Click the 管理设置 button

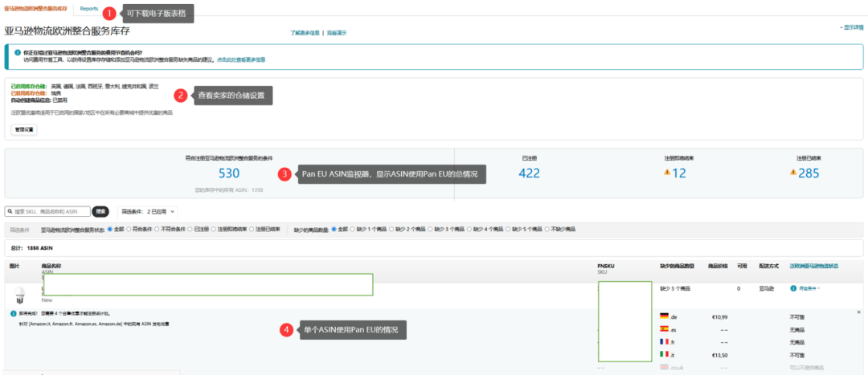click(23, 129)
